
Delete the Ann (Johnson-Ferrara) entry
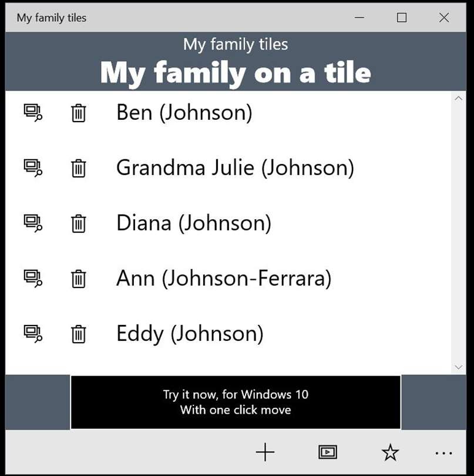78,279
